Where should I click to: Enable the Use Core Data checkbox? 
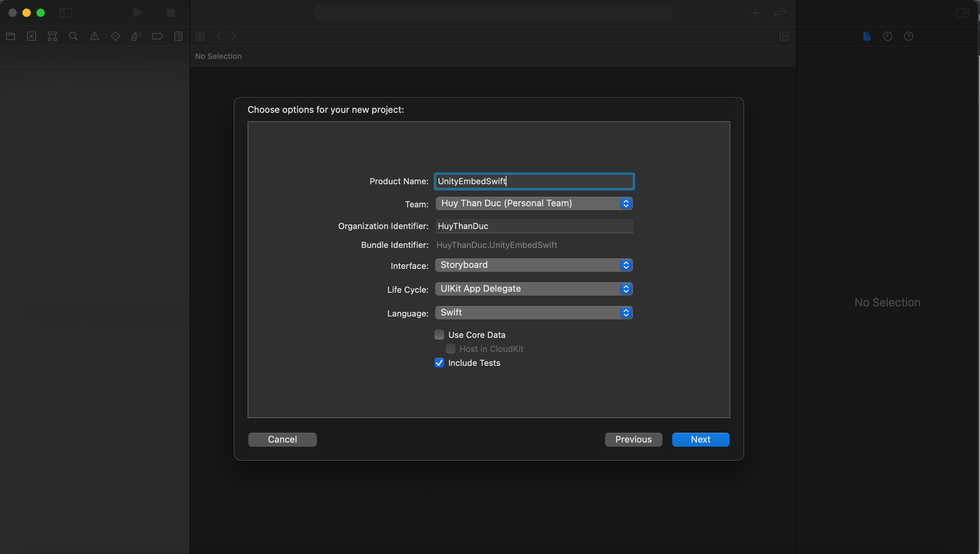[x=440, y=335]
